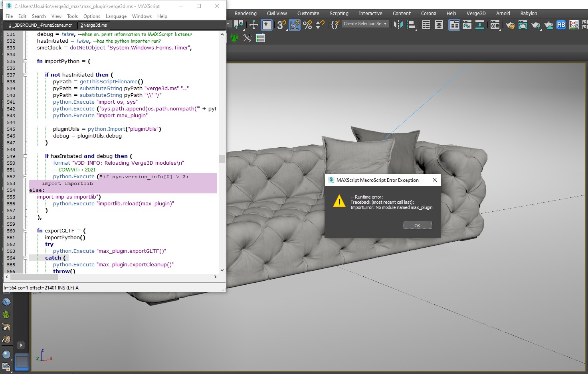
Task: Open the Verge3D menu
Action: pos(476,13)
